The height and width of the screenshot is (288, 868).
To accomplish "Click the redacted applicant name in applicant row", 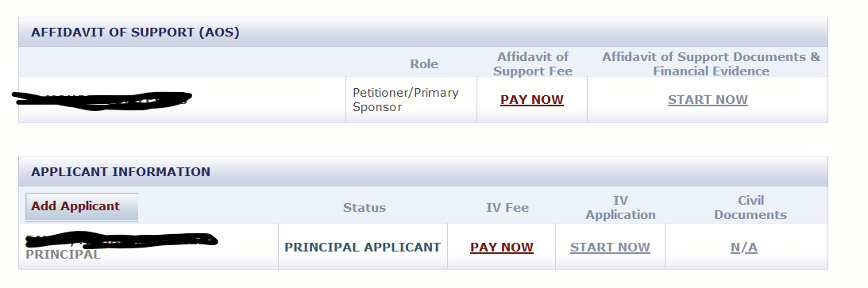I will tap(122, 240).
